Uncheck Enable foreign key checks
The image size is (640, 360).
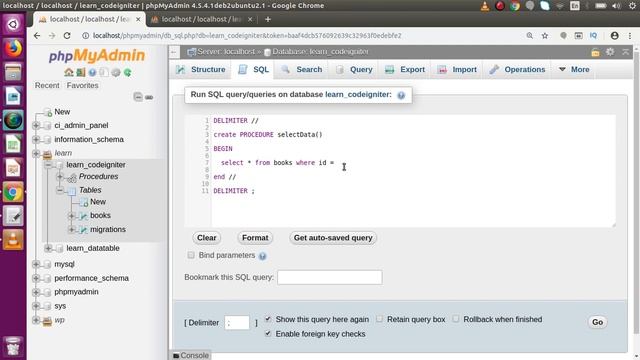click(268, 333)
